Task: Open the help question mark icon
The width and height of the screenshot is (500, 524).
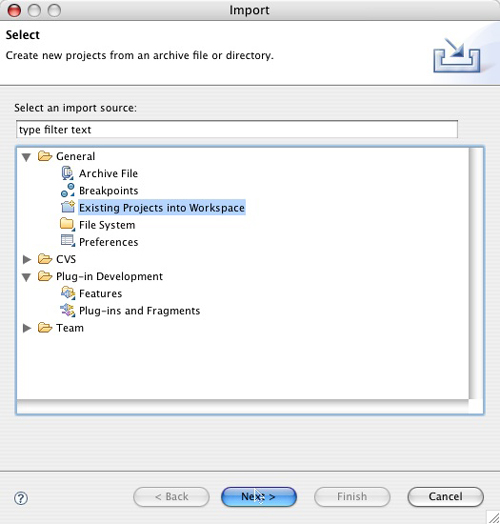Action: tap(21, 498)
